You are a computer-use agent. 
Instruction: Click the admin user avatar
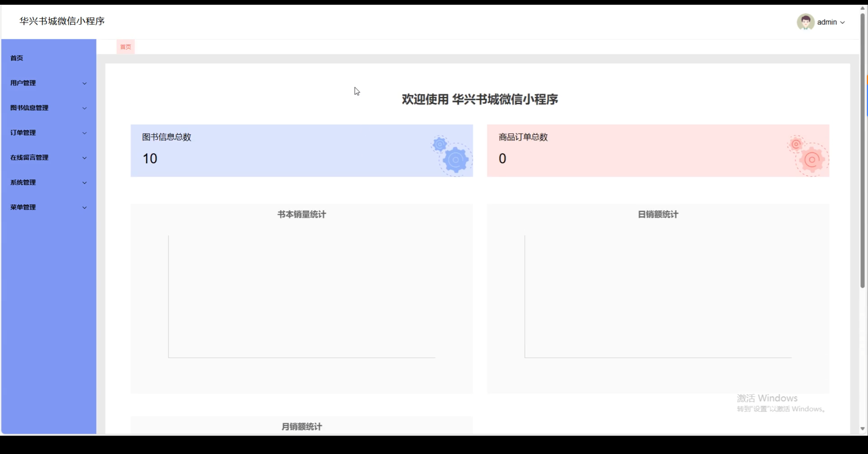tap(805, 22)
